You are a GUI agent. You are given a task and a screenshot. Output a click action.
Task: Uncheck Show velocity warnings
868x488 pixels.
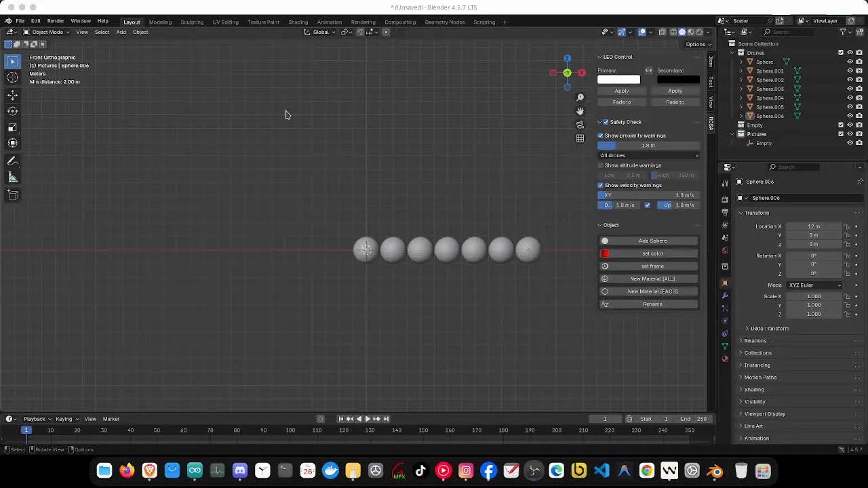point(600,185)
